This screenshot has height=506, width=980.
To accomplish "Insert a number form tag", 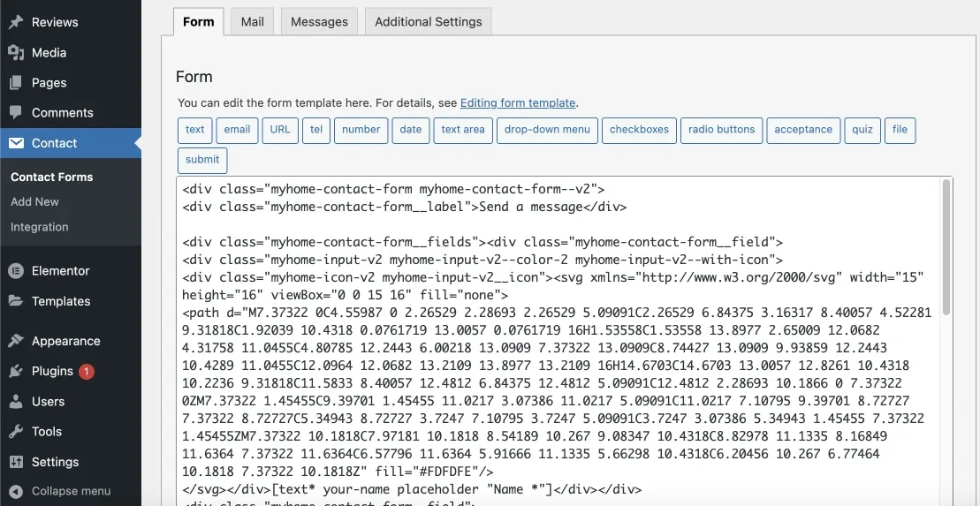I will [361, 130].
